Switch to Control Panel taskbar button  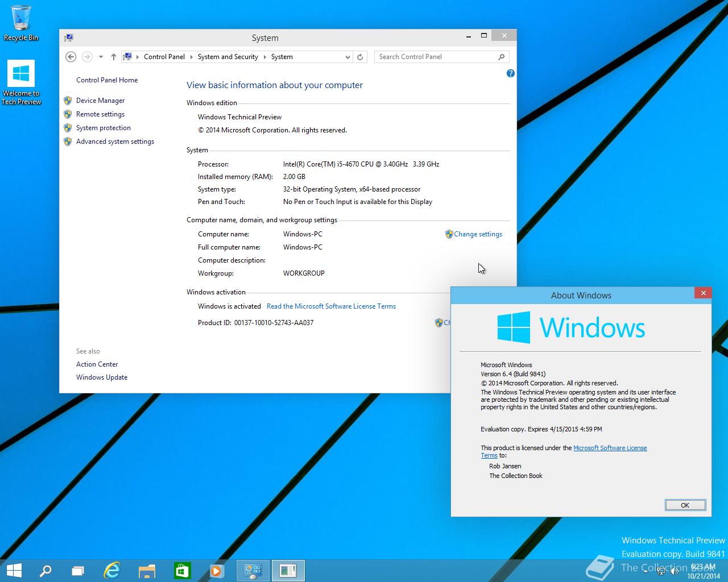point(253,571)
